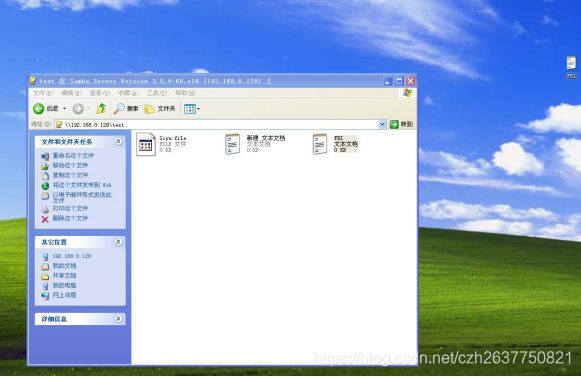Open the 编辑 (Edit) menu
The height and width of the screenshot is (377, 581).
71,93
